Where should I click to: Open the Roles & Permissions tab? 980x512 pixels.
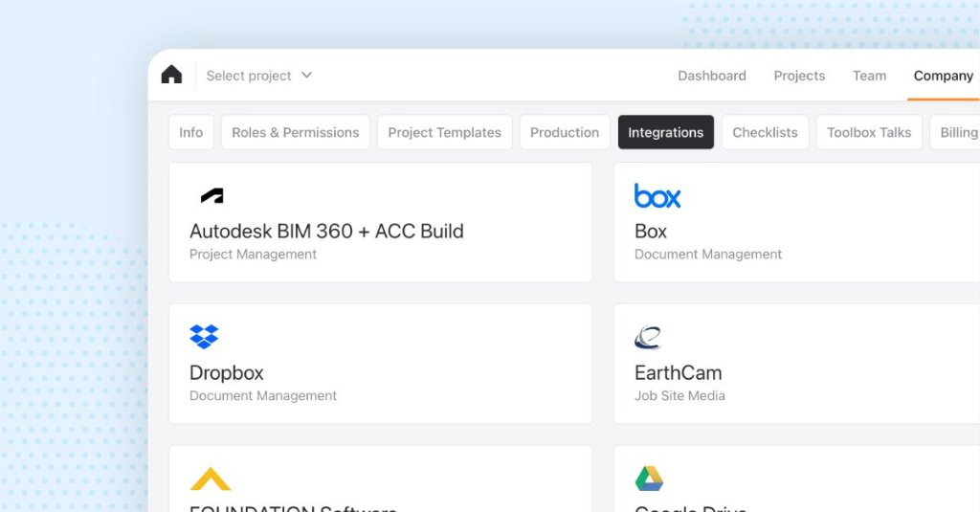296,132
